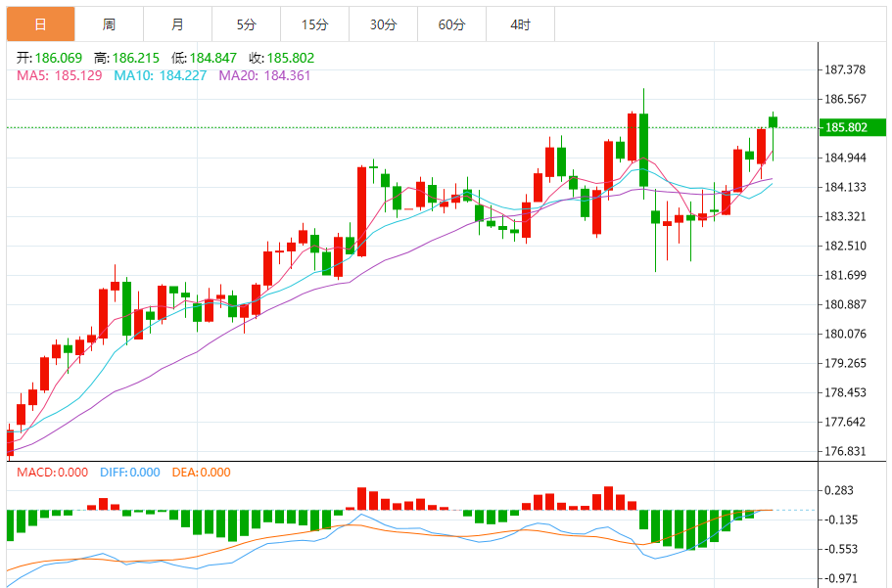Viewport: 892px width, 588px height.
Task: Open the 月 monthly chart tab
Action: coord(177,24)
